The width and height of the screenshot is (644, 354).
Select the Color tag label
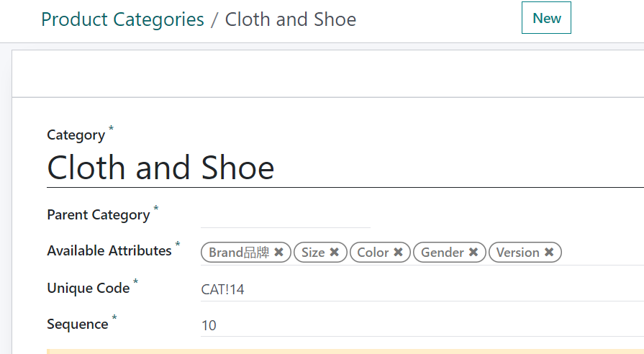373,253
